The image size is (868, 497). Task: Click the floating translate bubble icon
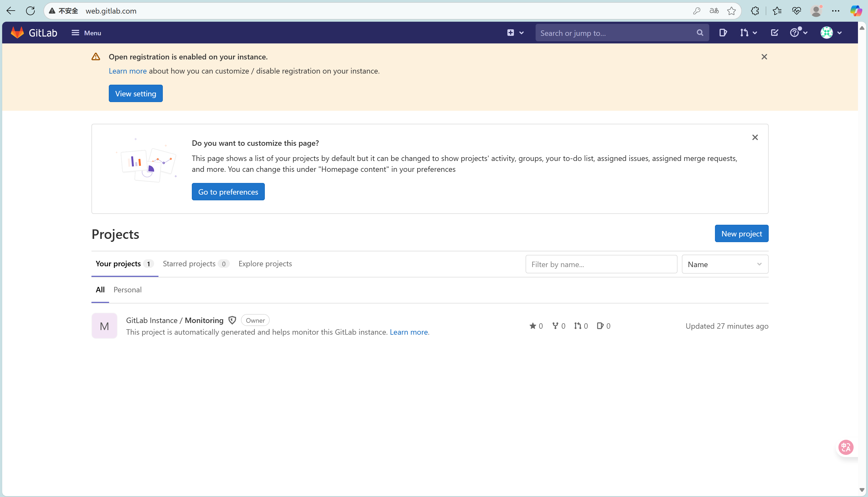pos(846,447)
